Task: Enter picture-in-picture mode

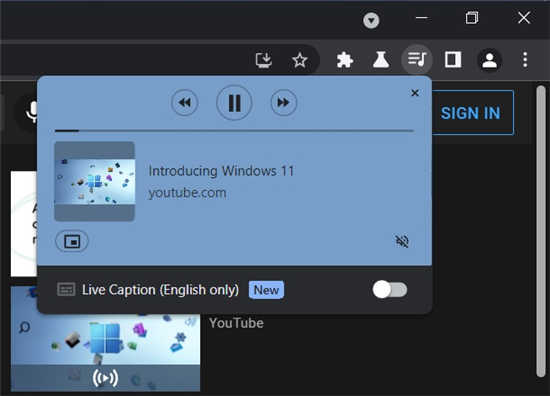Action: click(x=72, y=241)
